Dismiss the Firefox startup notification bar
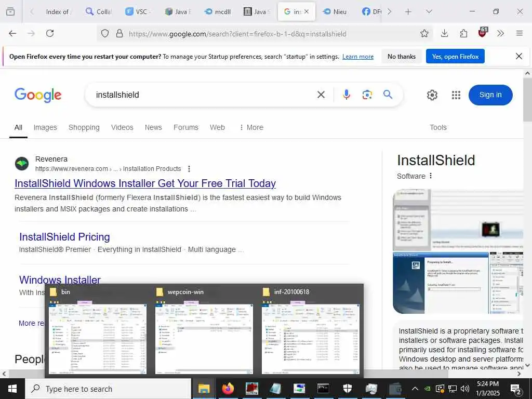The image size is (532, 399). point(519,56)
